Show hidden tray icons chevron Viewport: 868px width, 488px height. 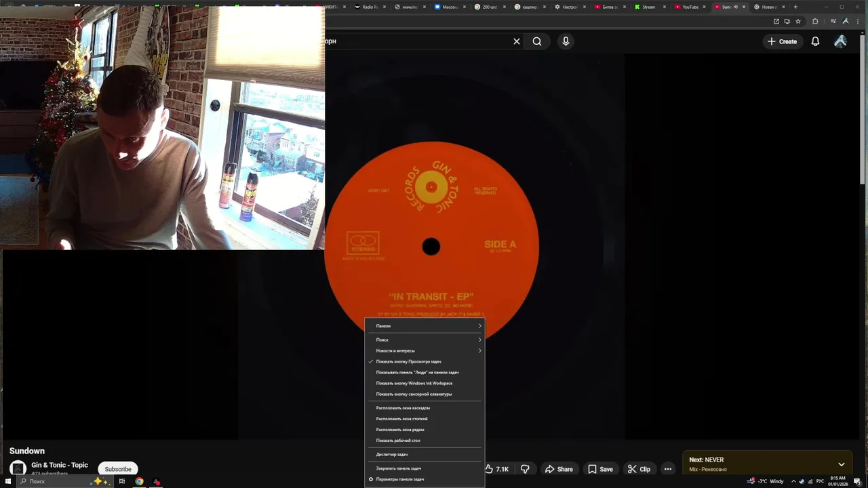tap(793, 481)
